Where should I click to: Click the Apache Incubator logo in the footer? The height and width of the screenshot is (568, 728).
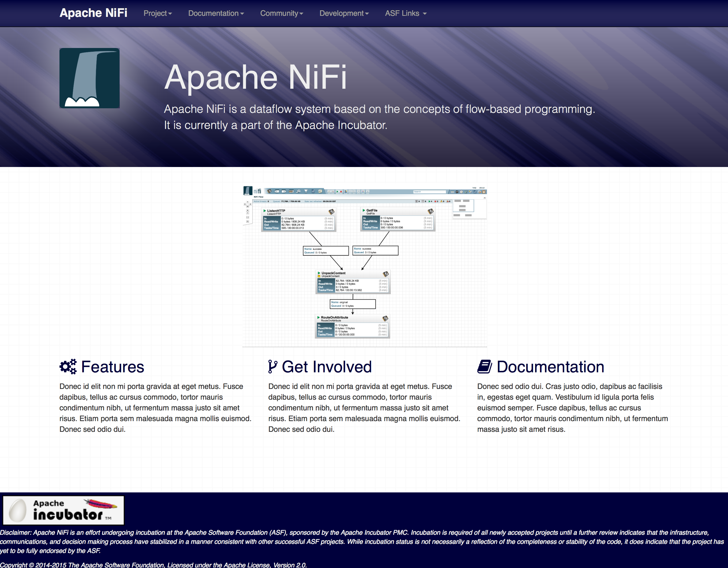[x=63, y=510]
